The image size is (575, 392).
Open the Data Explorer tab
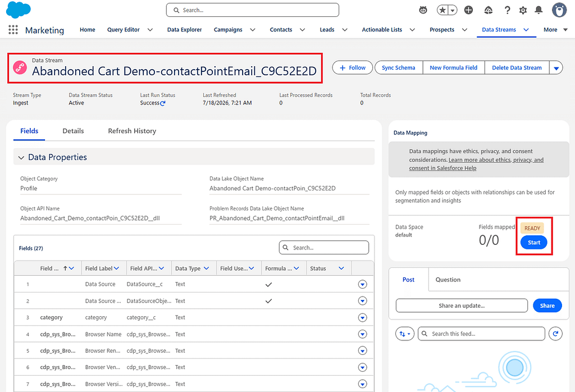184,30
